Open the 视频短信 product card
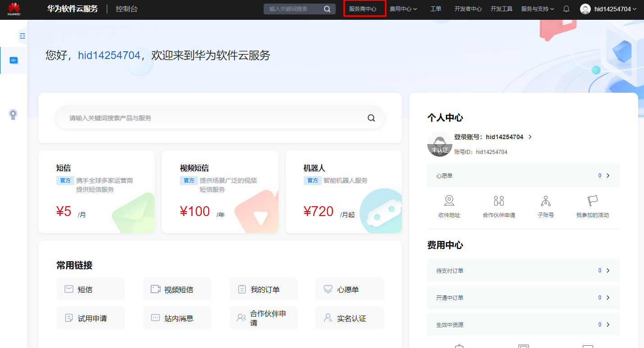This screenshot has width=644, height=348. click(220, 192)
